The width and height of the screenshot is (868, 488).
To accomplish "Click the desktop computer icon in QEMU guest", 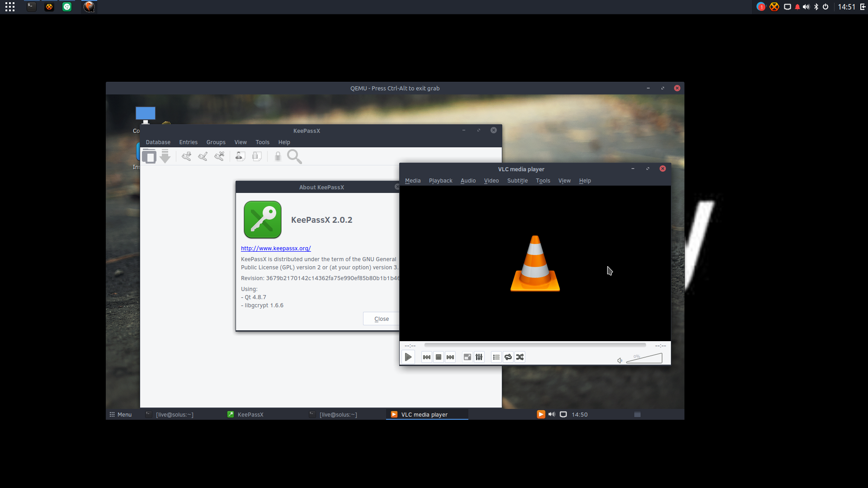I will pyautogui.click(x=145, y=115).
